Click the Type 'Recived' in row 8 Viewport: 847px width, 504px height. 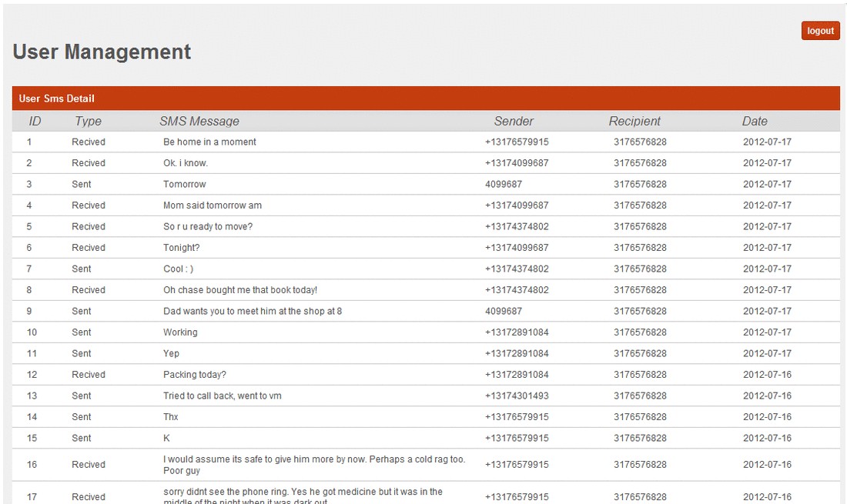[x=89, y=290]
